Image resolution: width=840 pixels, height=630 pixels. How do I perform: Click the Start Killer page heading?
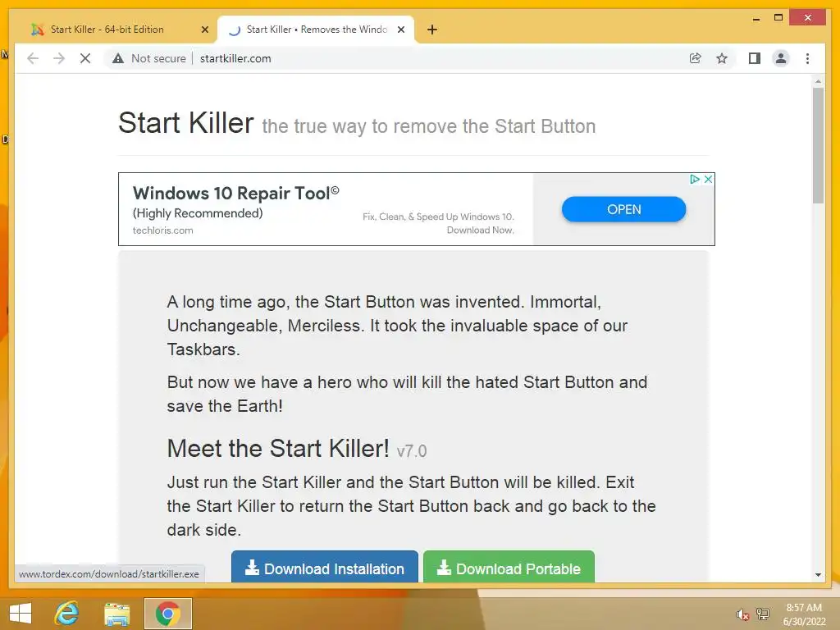point(186,123)
